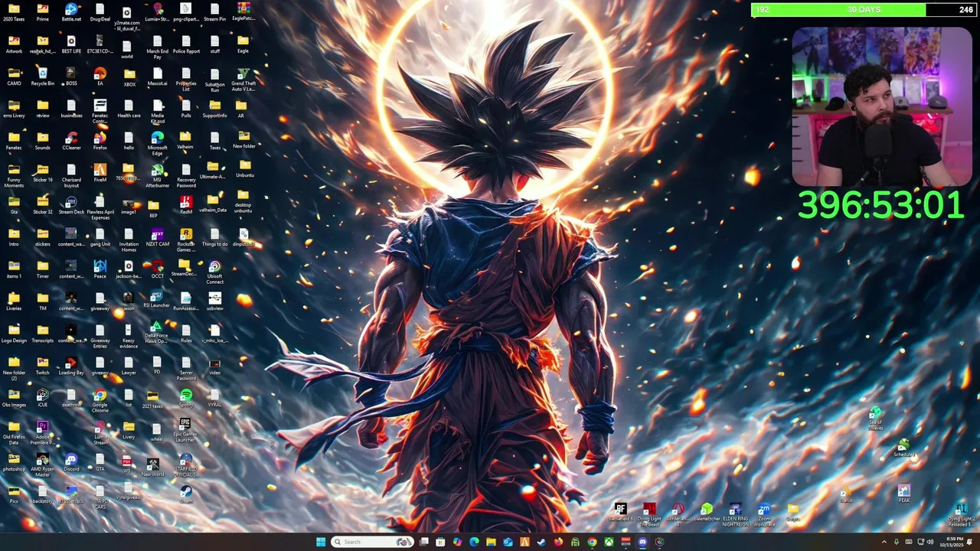Viewport: 980px width, 551px height.
Task: Open the Battle.net desktop shortcut
Action: pyautogui.click(x=71, y=11)
